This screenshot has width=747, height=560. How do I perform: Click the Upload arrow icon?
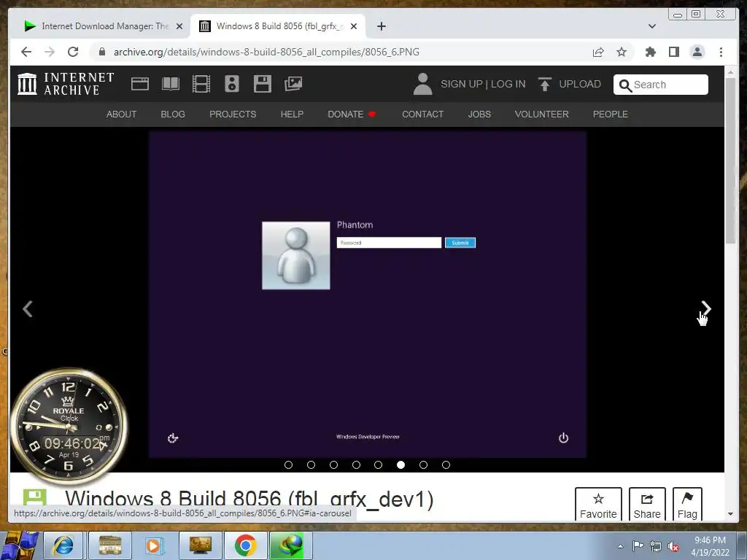[544, 85]
